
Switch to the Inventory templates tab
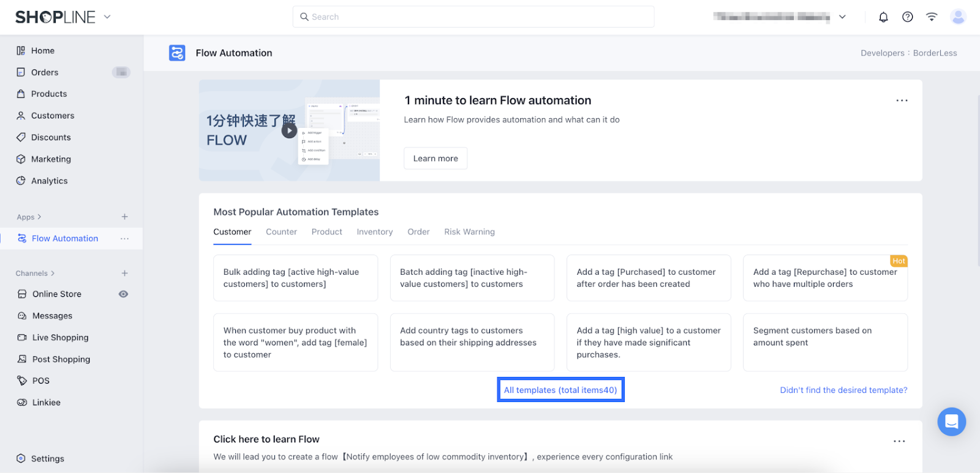point(375,232)
